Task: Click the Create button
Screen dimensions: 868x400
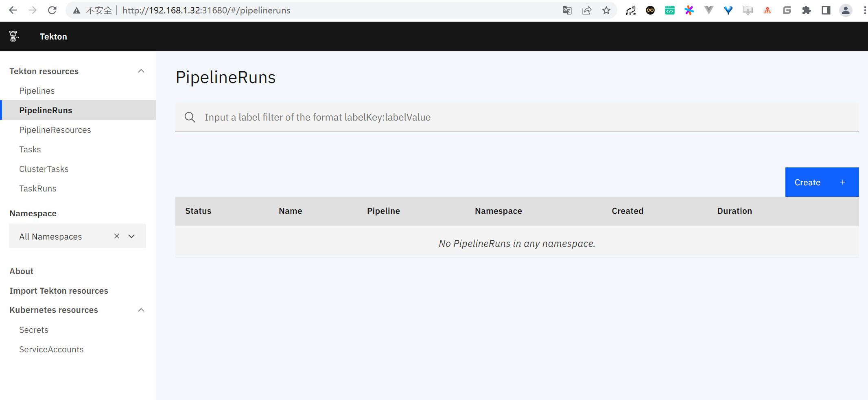Action: [x=822, y=182]
